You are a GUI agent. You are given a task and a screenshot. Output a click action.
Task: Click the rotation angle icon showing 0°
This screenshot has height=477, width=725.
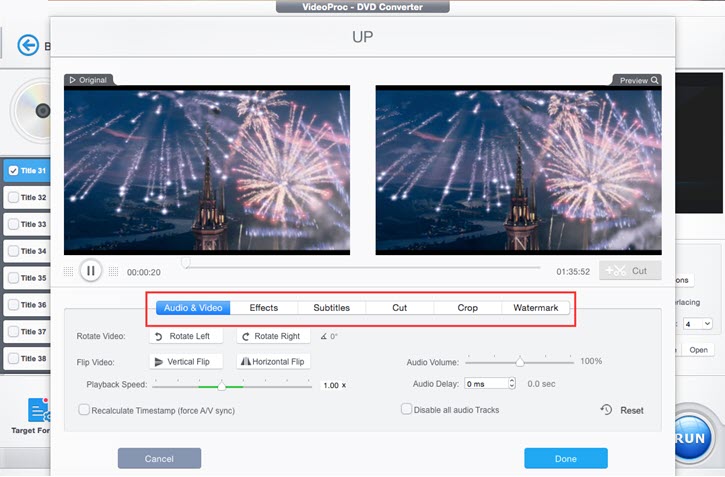(x=324, y=336)
